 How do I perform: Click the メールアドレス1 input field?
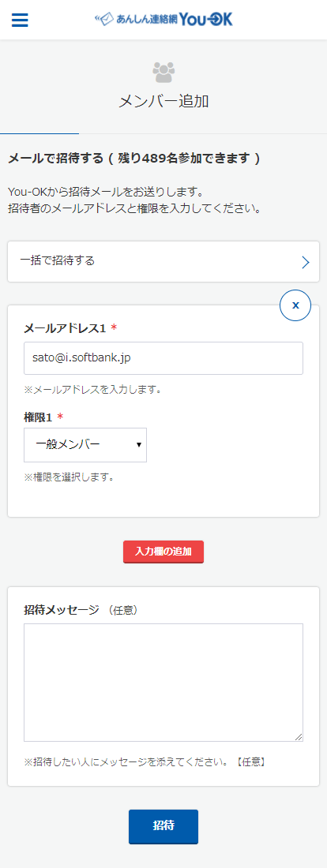(163, 358)
